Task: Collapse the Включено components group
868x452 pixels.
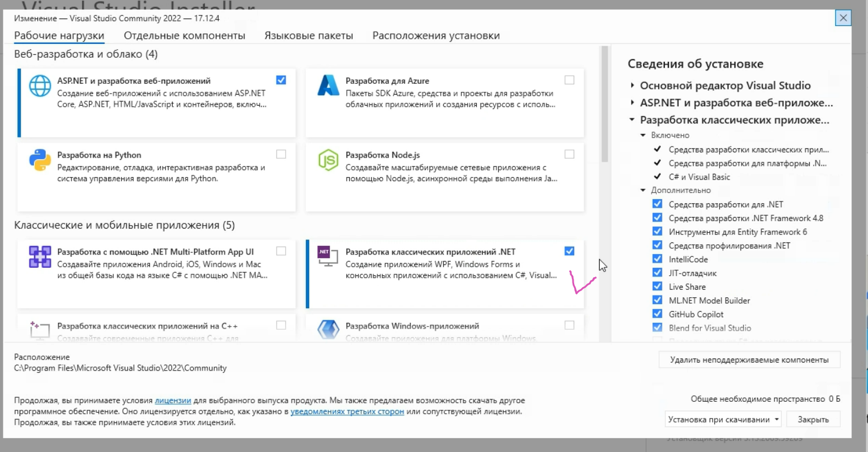Action: (x=643, y=135)
